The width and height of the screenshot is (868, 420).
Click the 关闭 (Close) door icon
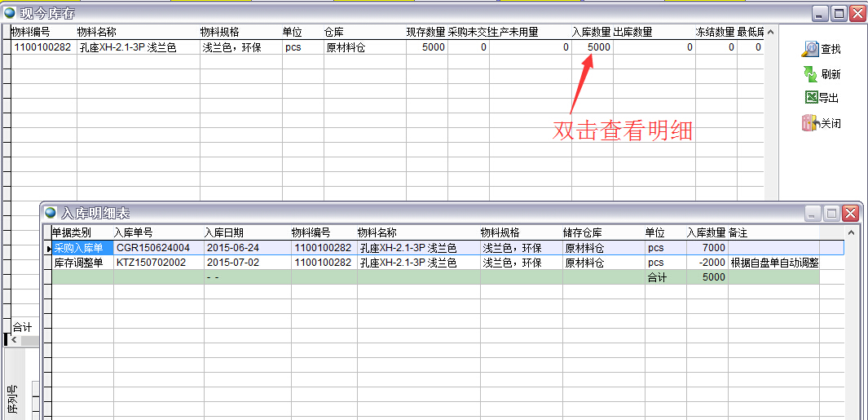click(x=809, y=124)
